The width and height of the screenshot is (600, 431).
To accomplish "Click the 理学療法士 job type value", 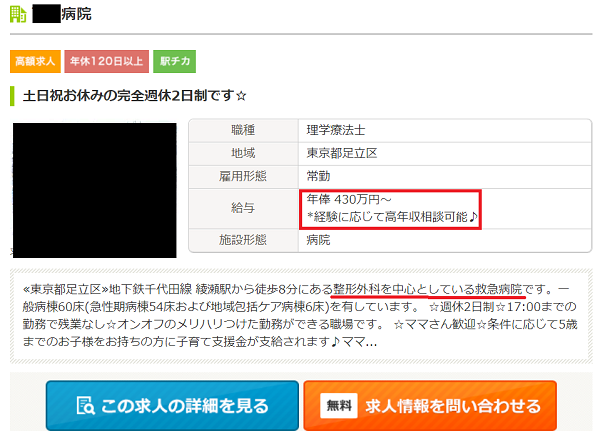I will pos(336,131).
